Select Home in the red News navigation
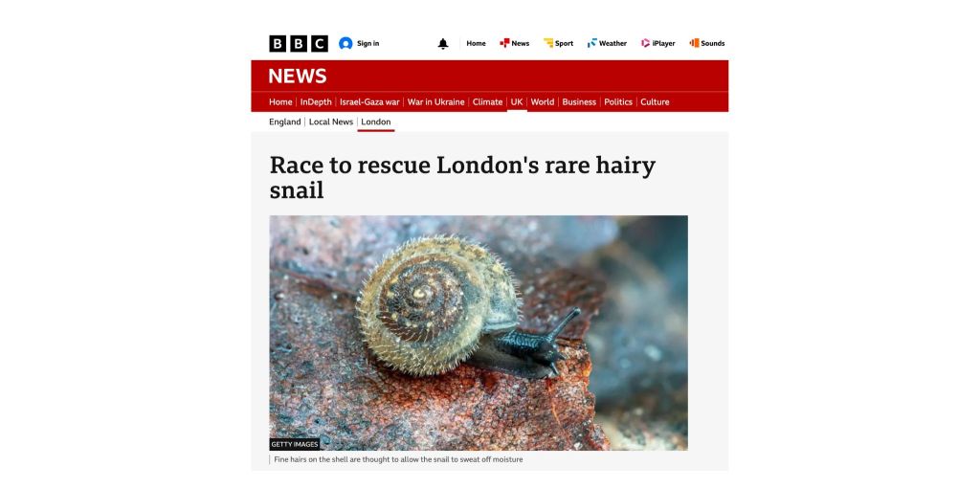 point(280,102)
